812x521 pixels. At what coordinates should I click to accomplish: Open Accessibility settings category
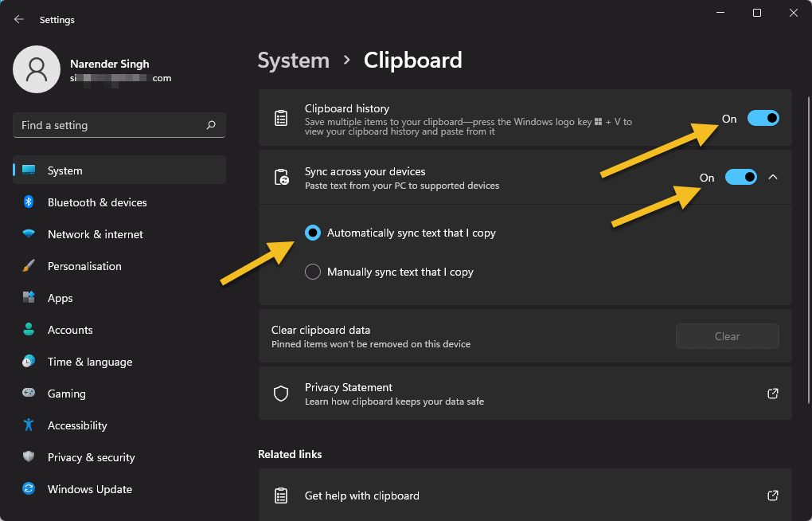point(119,425)
